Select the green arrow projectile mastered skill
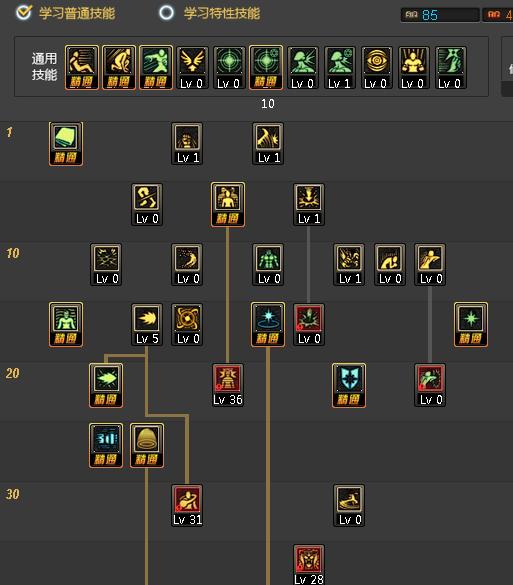 (x=106, y=385)
